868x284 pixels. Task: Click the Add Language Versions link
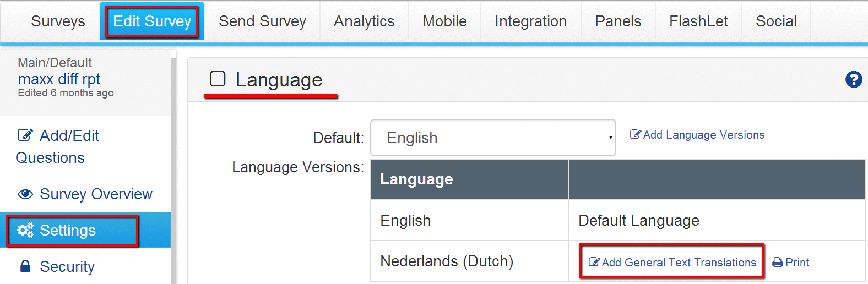pos(703,135)
